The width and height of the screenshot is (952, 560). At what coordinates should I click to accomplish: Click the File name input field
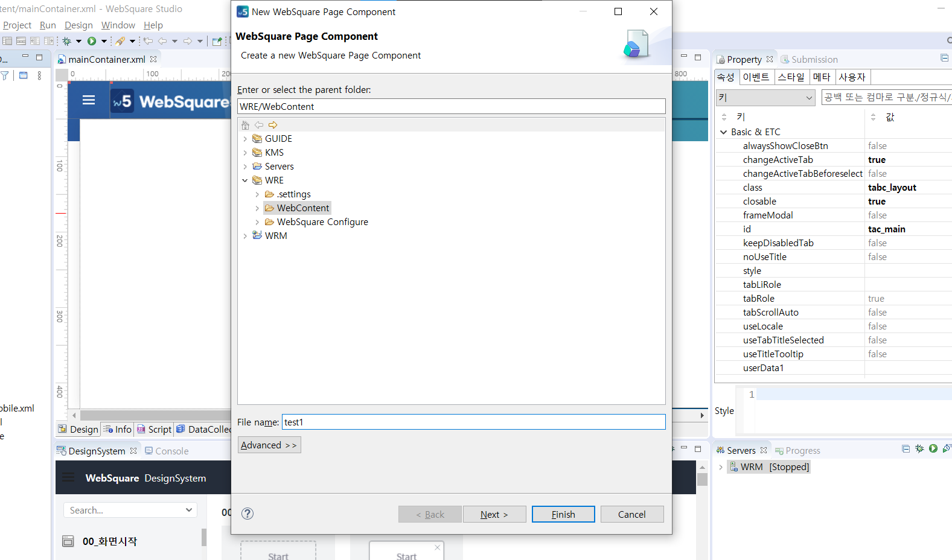click(x=474, y=422)
